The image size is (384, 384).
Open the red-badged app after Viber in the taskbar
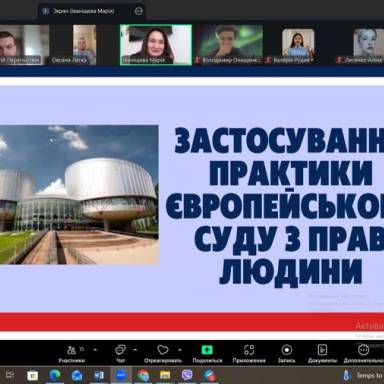pyautogui.click(x=210, y=375)
